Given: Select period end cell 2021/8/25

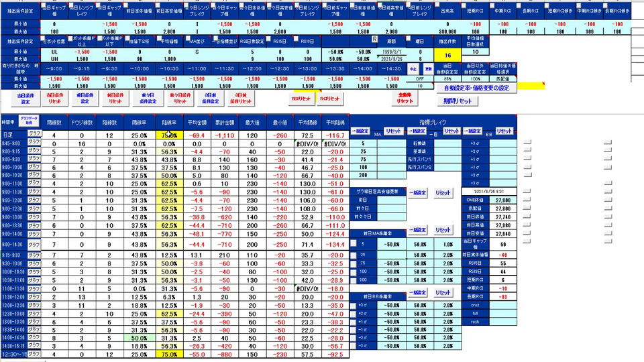Looking at the screenshot, I should [392, 59].
